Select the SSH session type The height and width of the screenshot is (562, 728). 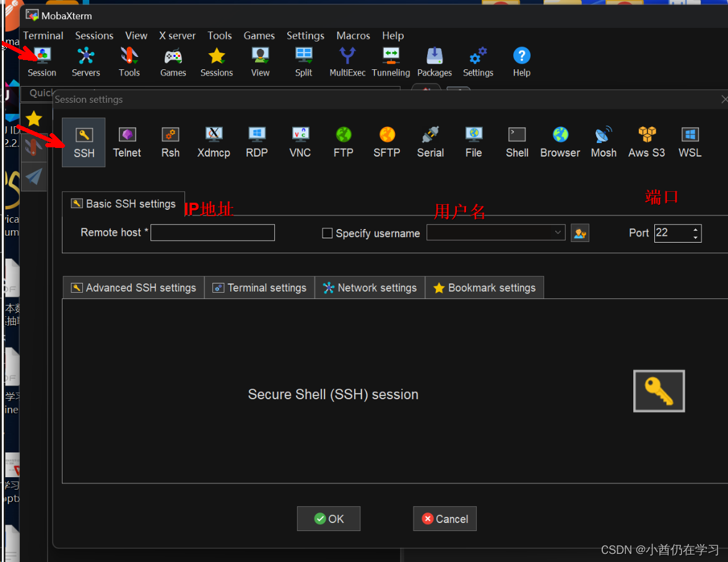[x=84, y=142]
